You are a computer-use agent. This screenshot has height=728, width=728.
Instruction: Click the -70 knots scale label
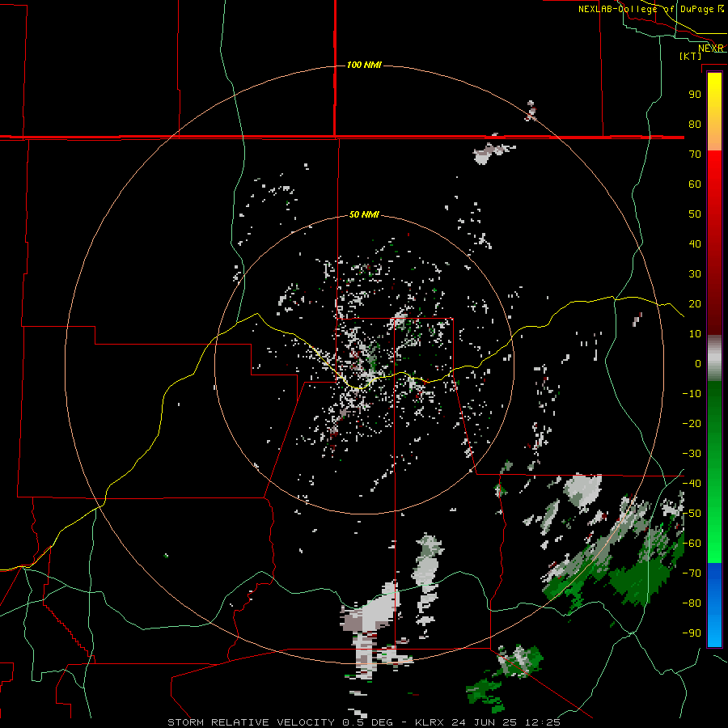pos(692,574)
